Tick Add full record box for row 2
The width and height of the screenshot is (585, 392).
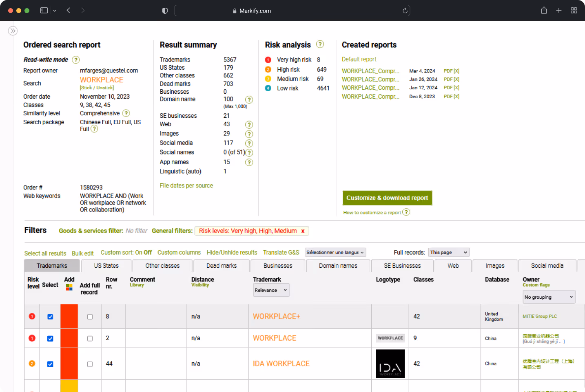click(x=90, y=339)
